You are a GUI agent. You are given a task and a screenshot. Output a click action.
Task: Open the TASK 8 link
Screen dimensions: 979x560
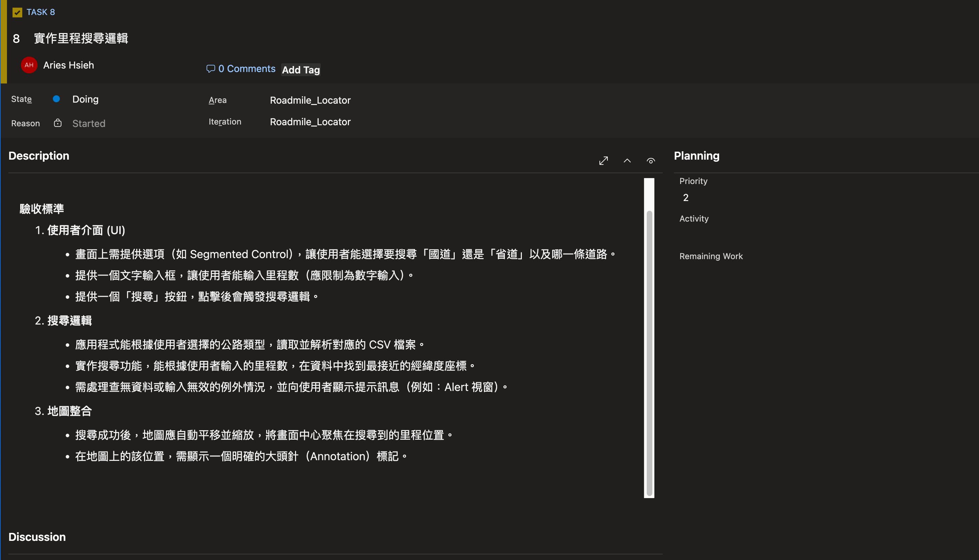tap(41, 12)
